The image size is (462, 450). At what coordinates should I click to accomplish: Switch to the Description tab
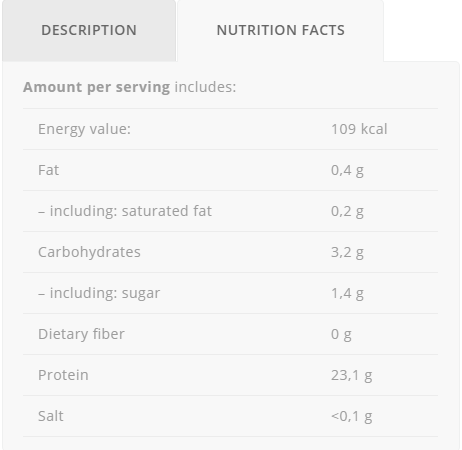click(x=89, y=30)
